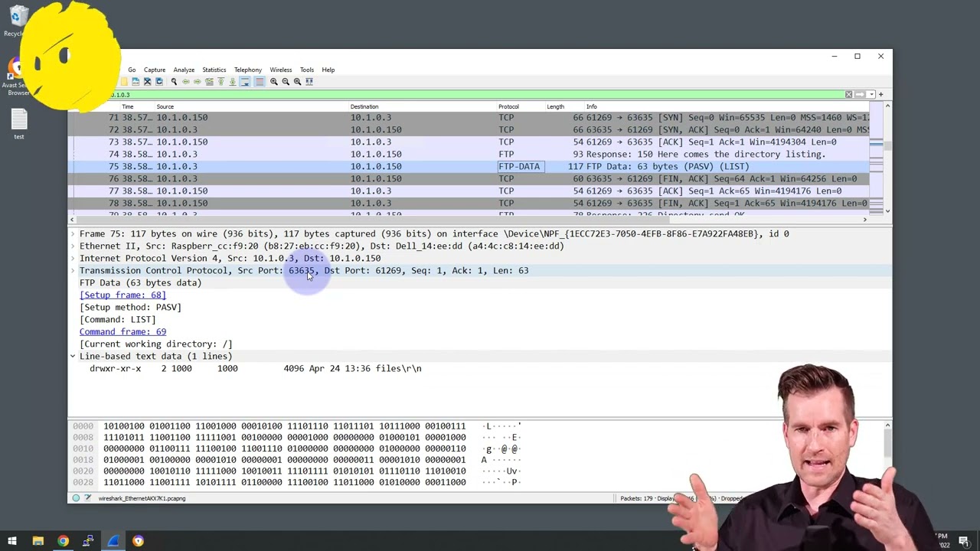The image size is (980, 551).
Task: Expand the Ethernet II layer
Action: [x=73, y=246]
